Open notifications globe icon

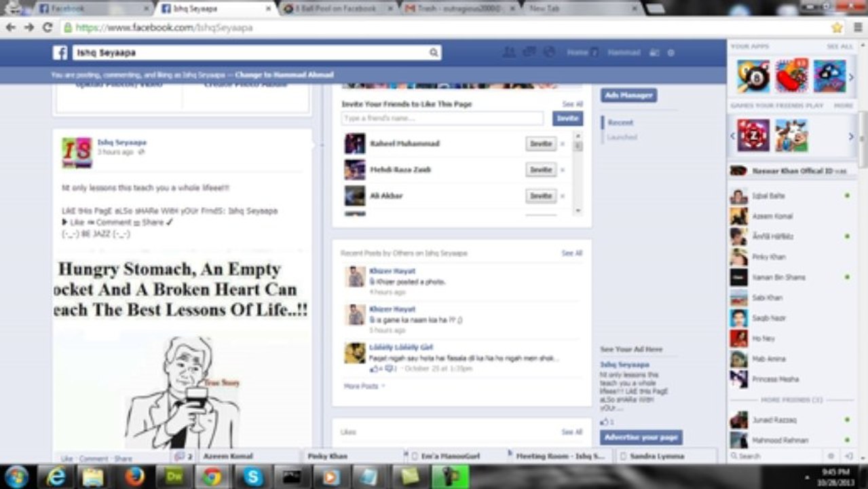click(550, 52)
